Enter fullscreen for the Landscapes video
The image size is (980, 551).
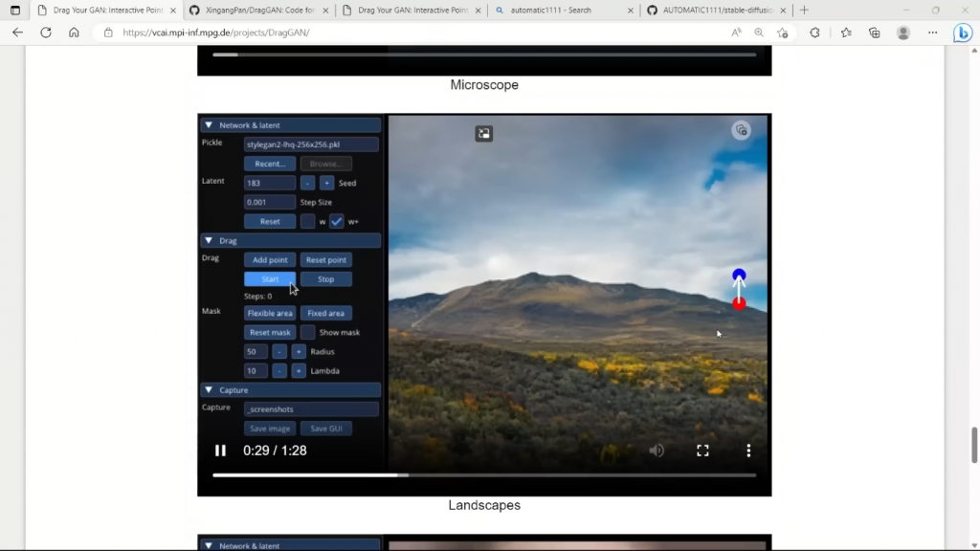pyautogui.click(x=702, y=451)
